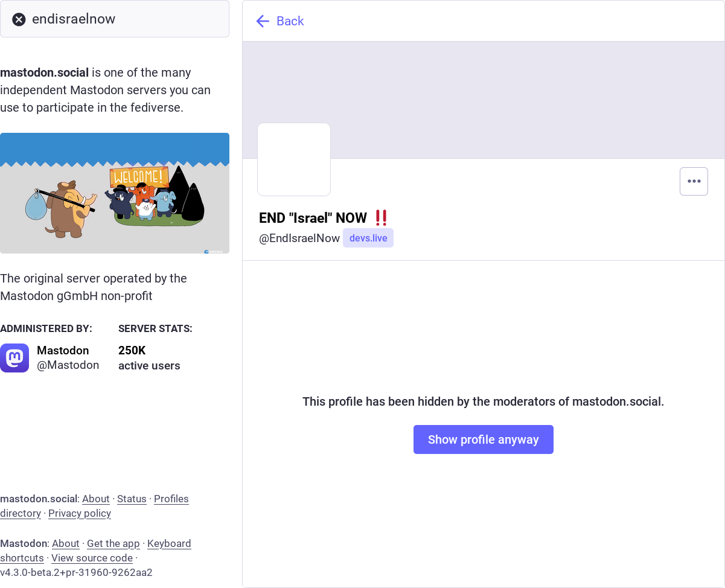725x588 pixels.
Task: Click the empty profile avatar placeholder
Action: pos(294,159)
